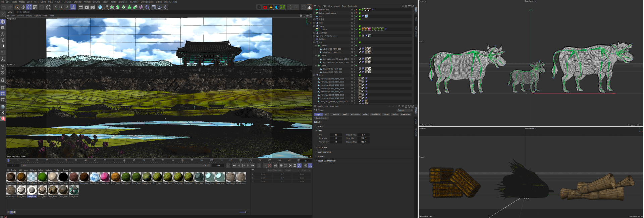Toggle the Cloner.4 enable checkmark
Screen dimensions: 644x218
[356, 46]
